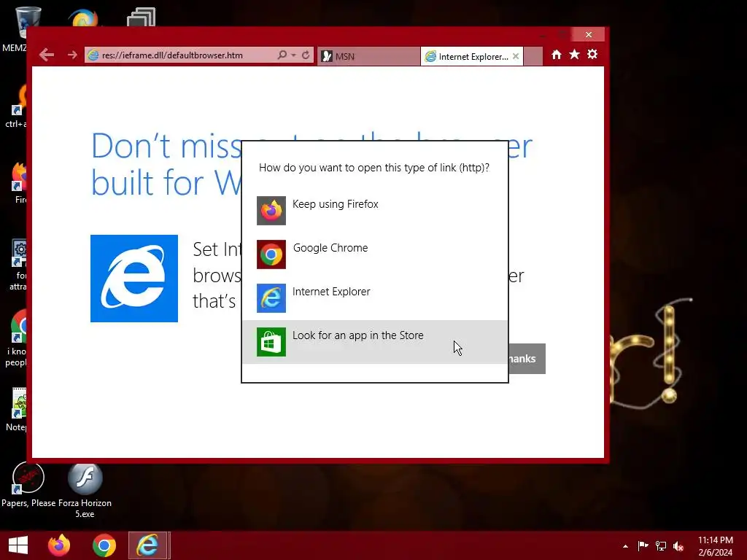Open the Windows Start button
Viewport: 747px width, 560px height.
click(x=18, y=545)
